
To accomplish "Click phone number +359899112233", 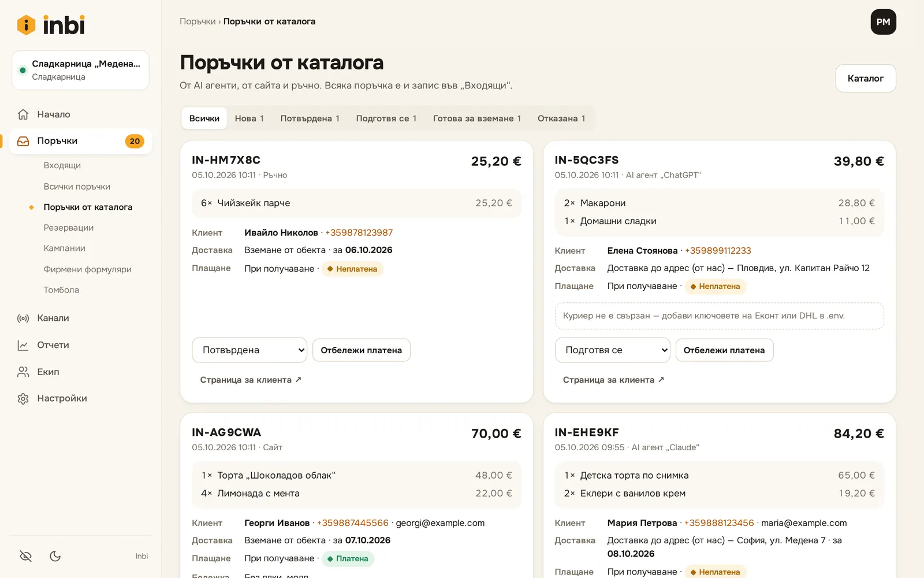I will (x=718, y=251).
